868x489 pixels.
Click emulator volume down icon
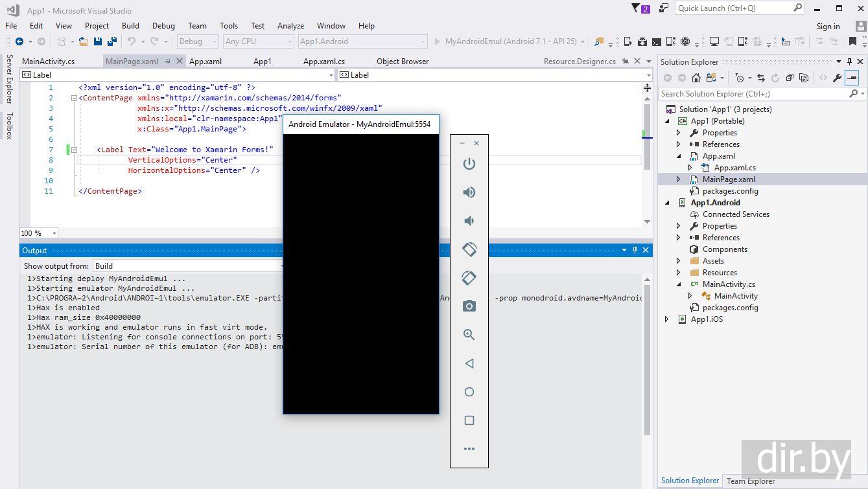tap(469, 221)
